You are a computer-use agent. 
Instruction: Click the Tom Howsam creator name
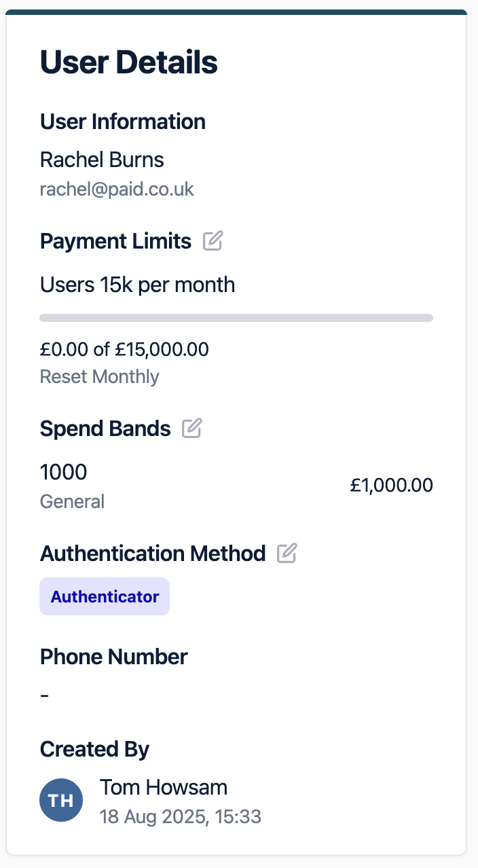tap(164, 787)
